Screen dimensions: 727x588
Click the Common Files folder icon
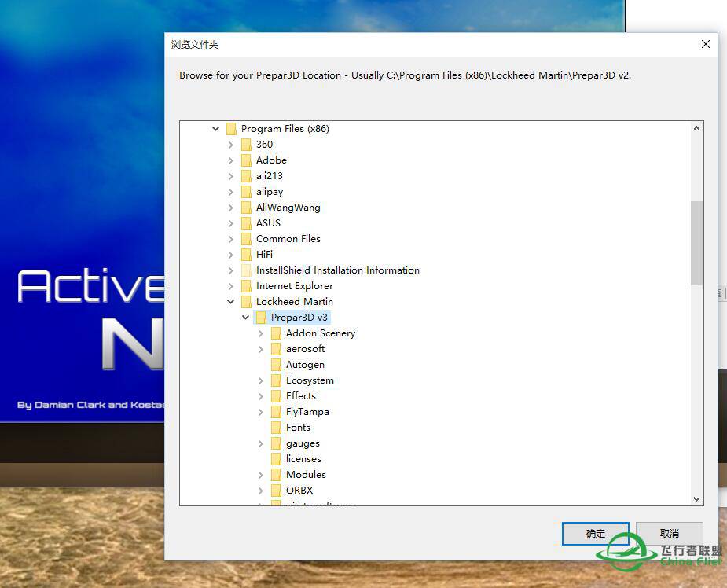(x=246, y=239)
